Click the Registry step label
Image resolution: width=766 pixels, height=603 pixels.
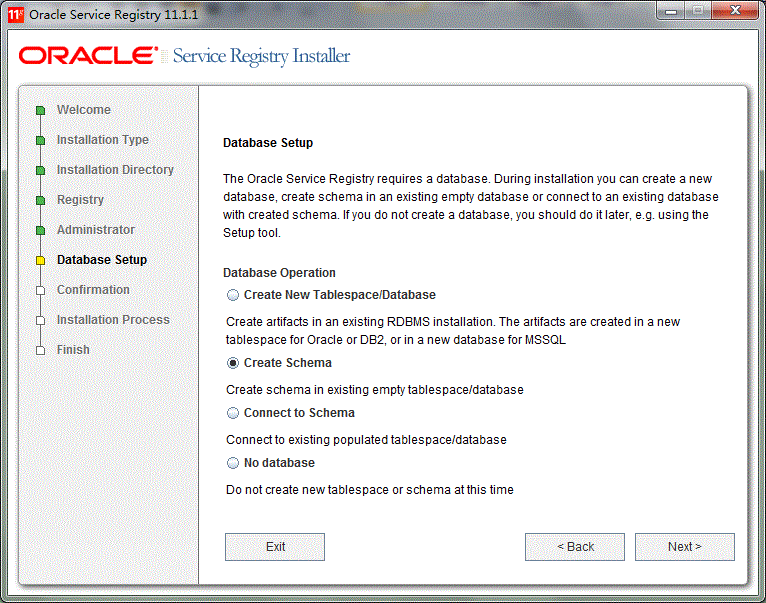click(80, 200)
